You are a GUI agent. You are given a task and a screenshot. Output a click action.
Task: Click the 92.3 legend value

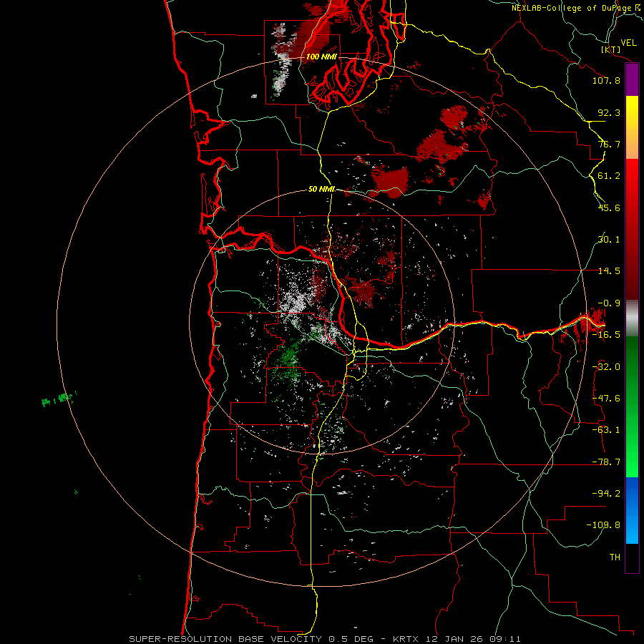tap(609, 112)
